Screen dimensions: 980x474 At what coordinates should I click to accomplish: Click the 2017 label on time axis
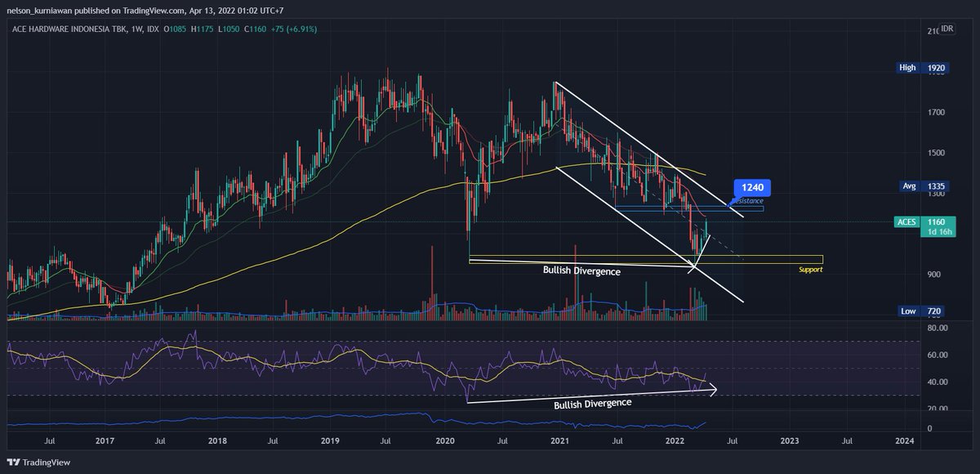click(x=104, y=440)
